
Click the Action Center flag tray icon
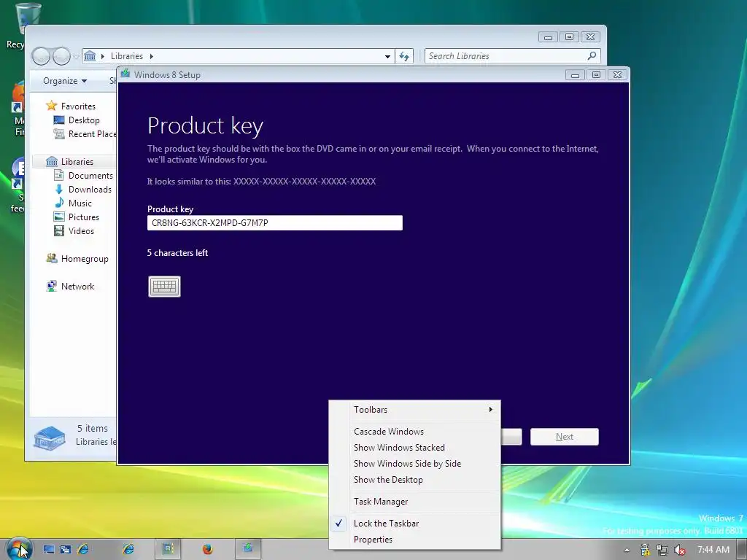(x=645, y=550)
